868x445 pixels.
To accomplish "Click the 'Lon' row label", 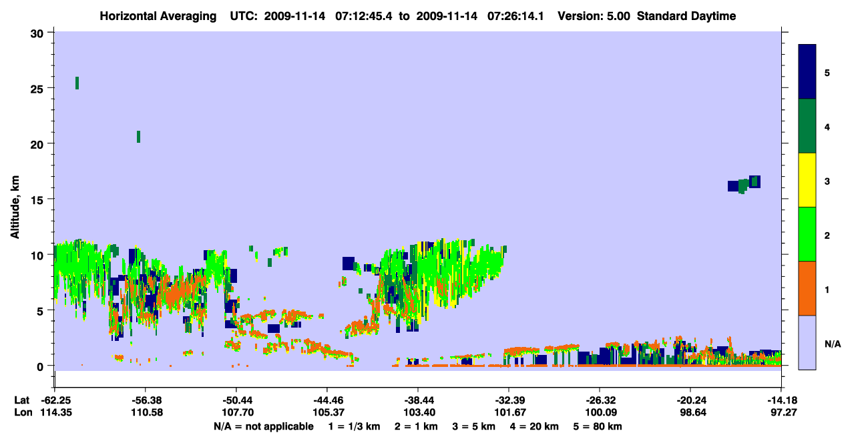I will [x=22, y=412].
